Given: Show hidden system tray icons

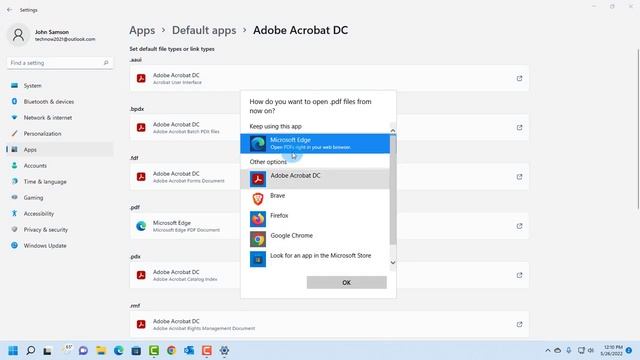Looking at the screenshot, I should [547, 350].
